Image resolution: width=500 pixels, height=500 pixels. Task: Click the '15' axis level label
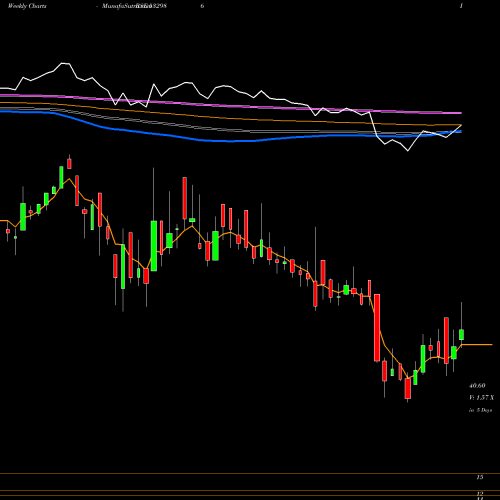tap(479, 477)
